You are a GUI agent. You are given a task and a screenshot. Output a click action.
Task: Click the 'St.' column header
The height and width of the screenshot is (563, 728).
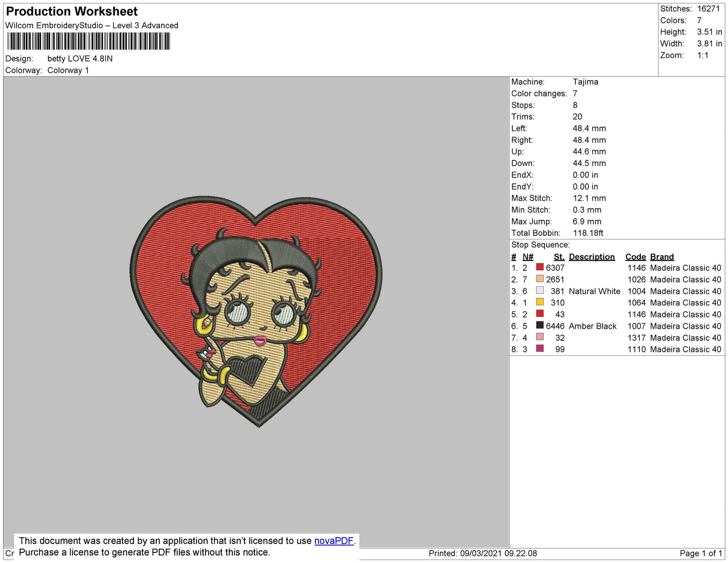click(559, 257)
